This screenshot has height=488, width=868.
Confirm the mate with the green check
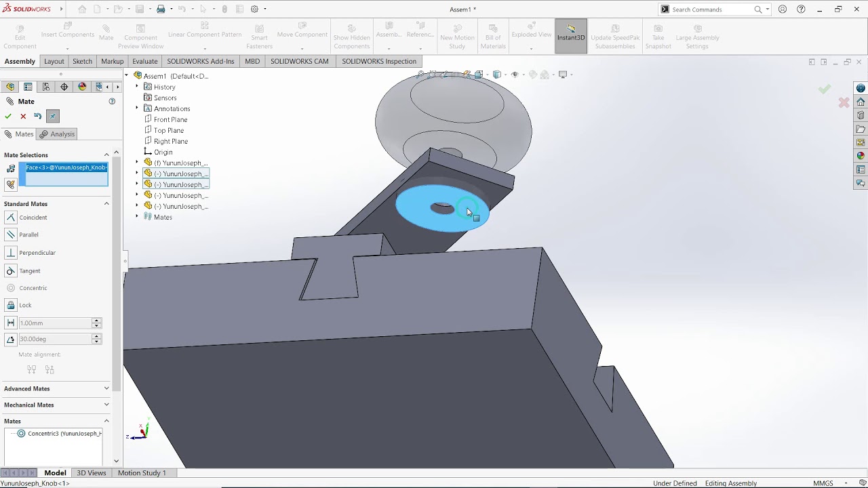8,116
